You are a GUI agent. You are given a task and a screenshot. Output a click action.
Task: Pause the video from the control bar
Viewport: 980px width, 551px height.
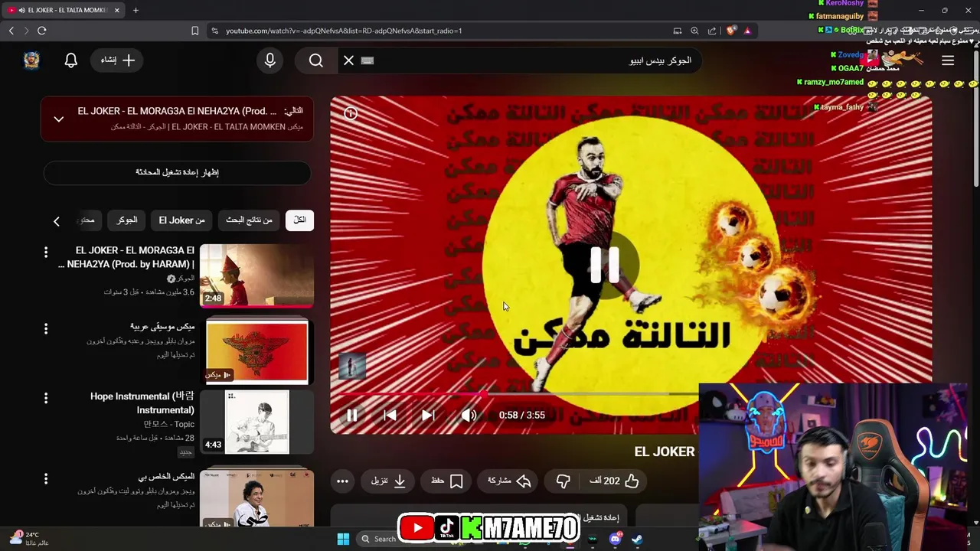click(351, 415)
